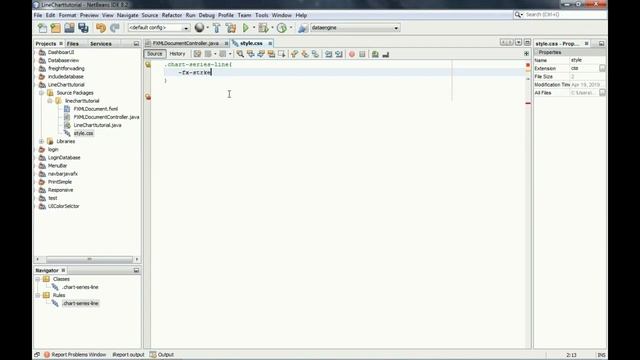Switch to the FXMLDocumentController.java tab
Screen dimensions: 640x360
(186, 43)
